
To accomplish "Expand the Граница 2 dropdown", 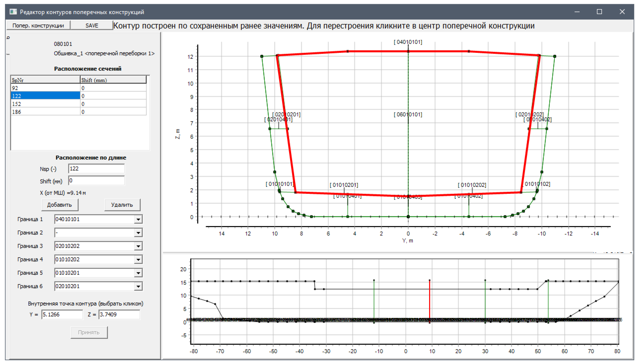I will [138, 233].
